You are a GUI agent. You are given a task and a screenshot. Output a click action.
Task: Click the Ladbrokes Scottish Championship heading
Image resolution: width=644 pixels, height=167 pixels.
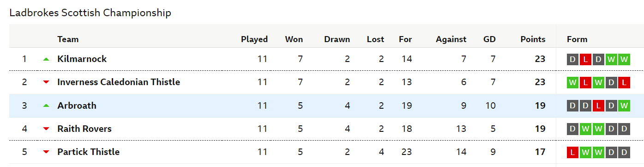coord(90,13)
